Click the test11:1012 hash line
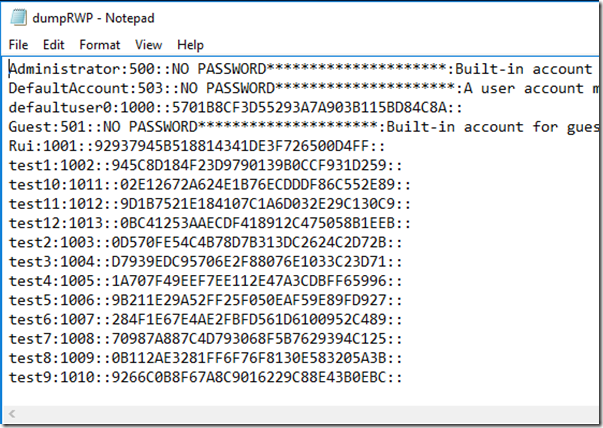This screenshot has width=603, height=428. coord(210,204)
